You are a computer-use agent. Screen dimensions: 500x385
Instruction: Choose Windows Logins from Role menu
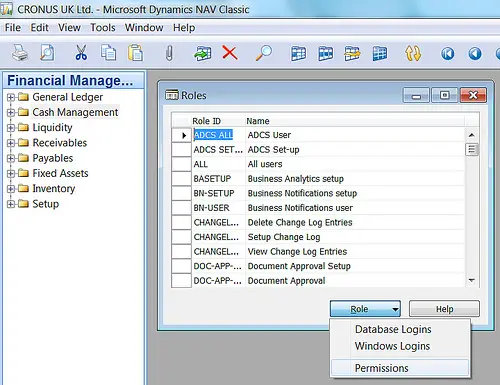400,346
